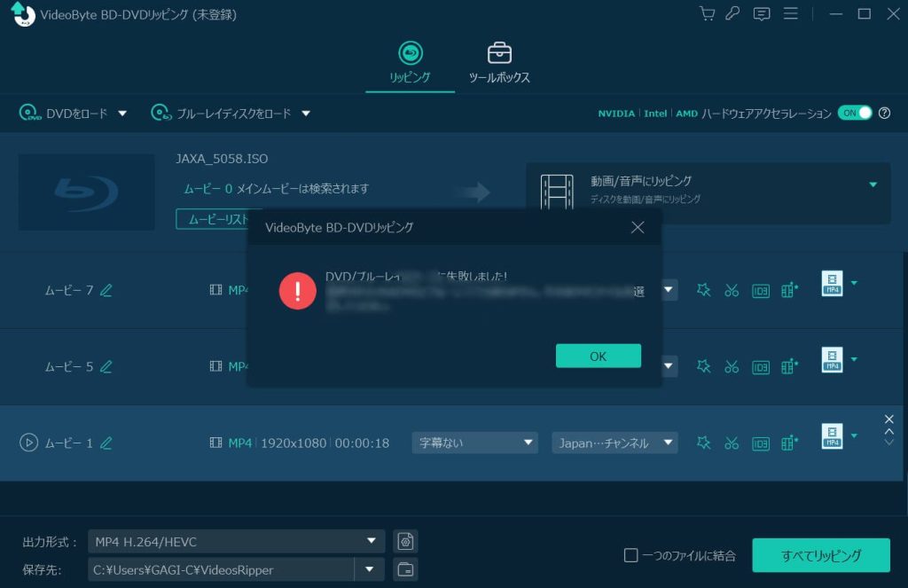Select the ムービー 5 title text
Screen dimensions: 908x588
[69, 366]
